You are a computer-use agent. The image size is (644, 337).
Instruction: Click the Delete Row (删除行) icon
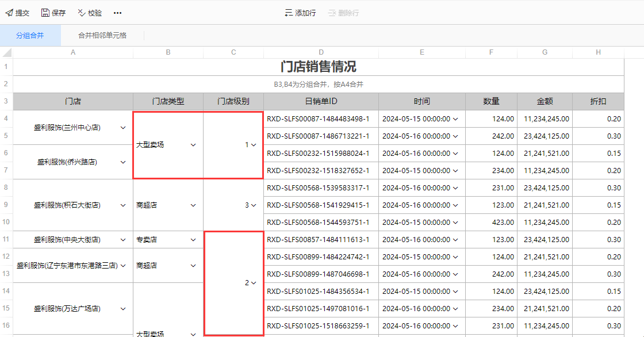pos(332,13)
